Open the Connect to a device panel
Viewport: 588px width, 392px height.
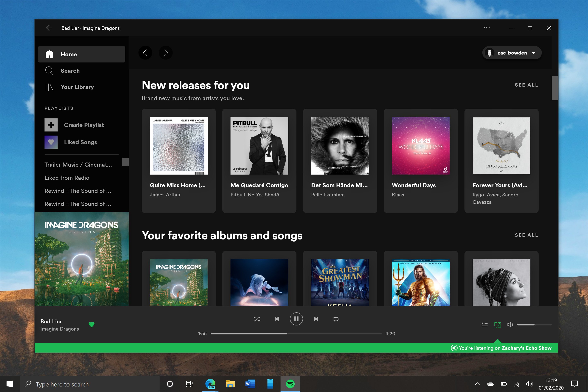pyautogui.click(x=498, y=324)
